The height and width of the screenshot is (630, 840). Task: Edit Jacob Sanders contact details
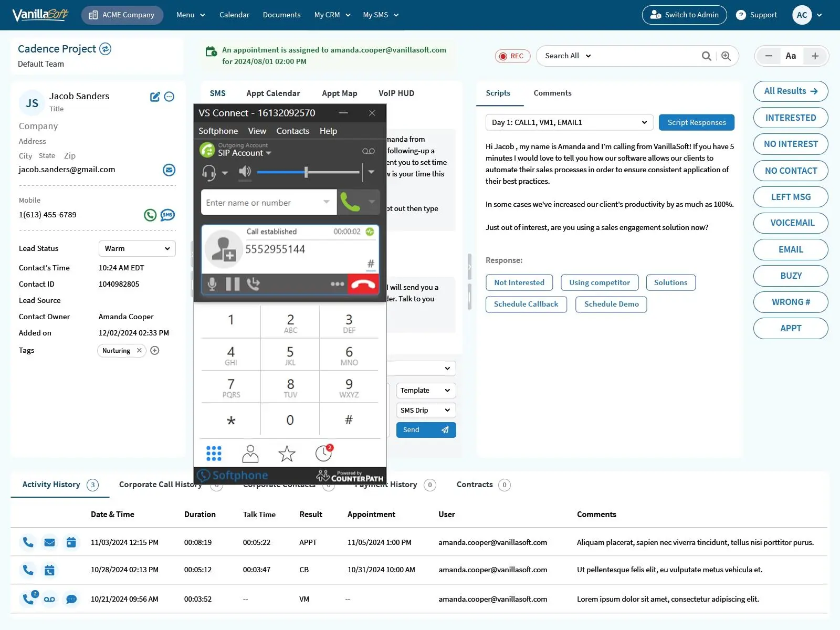[155, 97]
